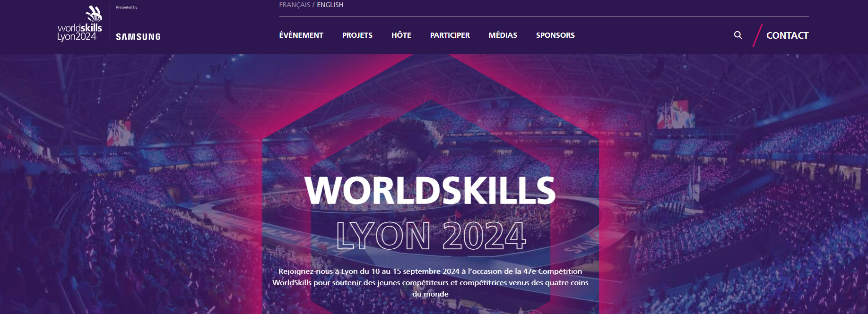The image size is (868, 314).
Task: Switch language to ENGLISH
Action: coord(330,5)
